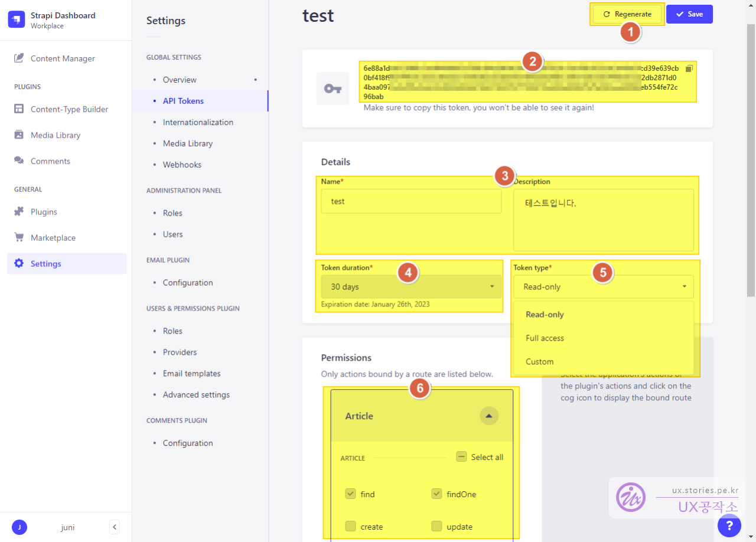Regenerate the API token
Image resolution: width=756 pixels, height=542 pixels.
[x=627, y=14]
